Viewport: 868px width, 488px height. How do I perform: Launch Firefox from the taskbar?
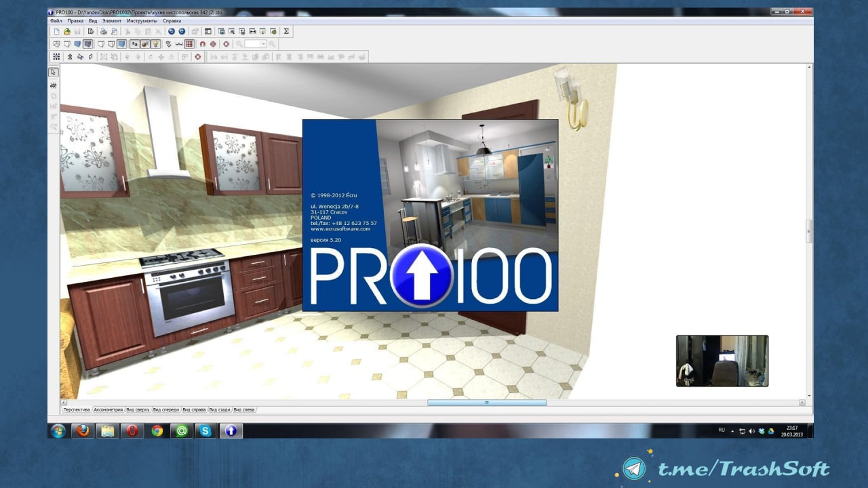click(x=83, y=430)
